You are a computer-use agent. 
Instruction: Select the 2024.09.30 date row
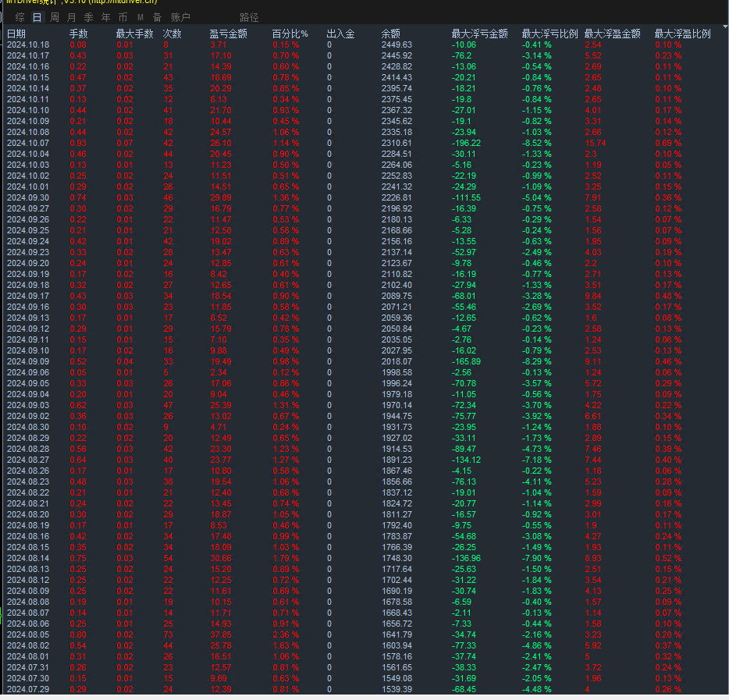click(x=28, y=197)
